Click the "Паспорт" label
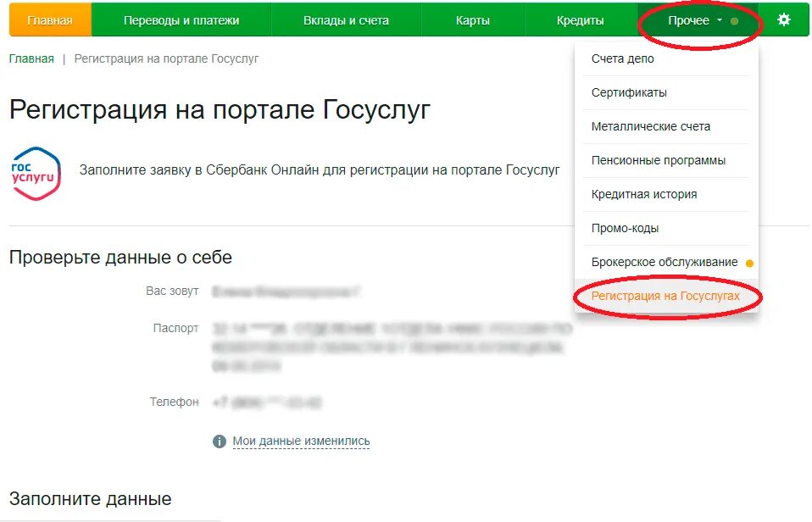 pyautogui.click(x=175, y=328)
